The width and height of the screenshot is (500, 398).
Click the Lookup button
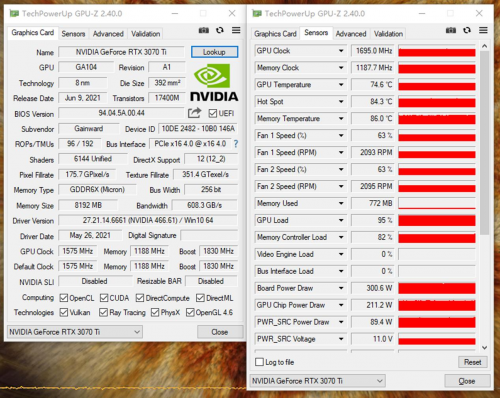tap(214, 52)
